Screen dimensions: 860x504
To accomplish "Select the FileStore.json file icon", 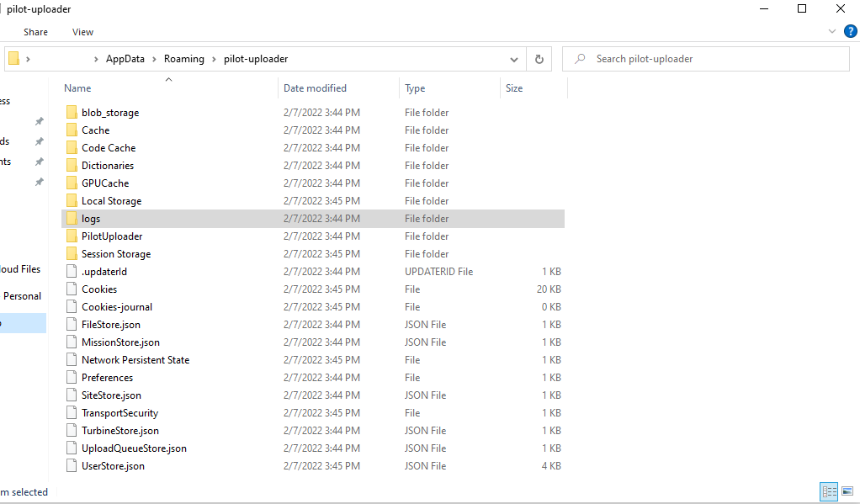I will (72, 324).
